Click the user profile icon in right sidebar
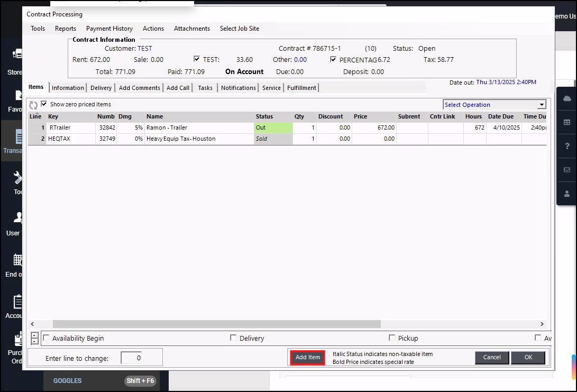This screenshot has width=577, height=392. (567, 194)
